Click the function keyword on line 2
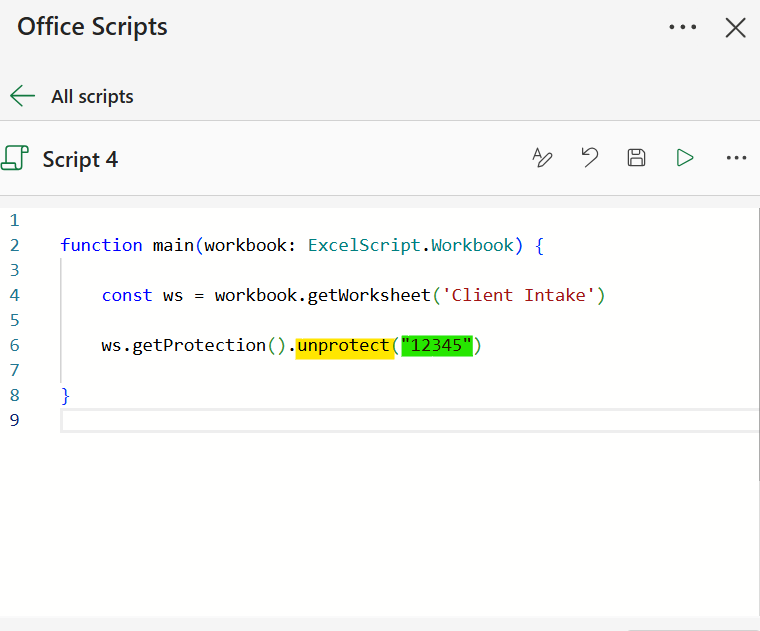Screen dimensions: 760x631 (x=101, y=245)
